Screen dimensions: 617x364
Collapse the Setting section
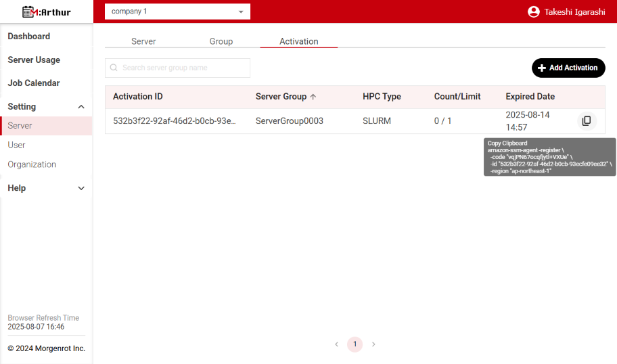coord(81,107)
